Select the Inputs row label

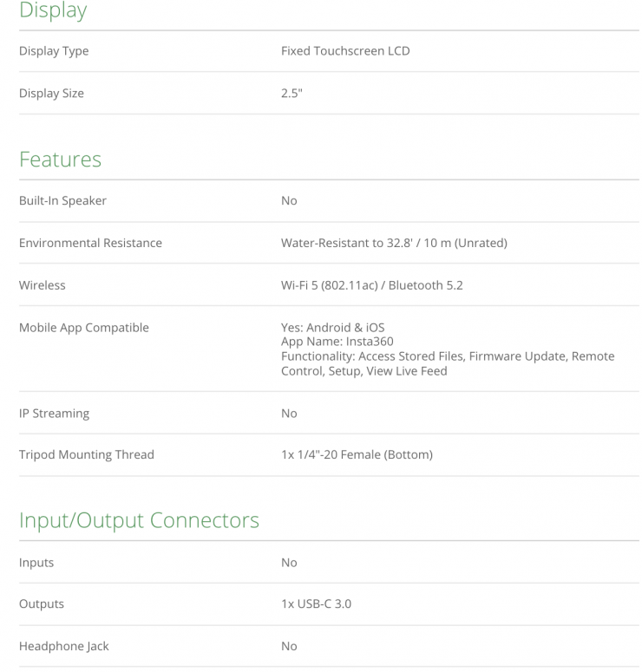click(x=36, y=563)
